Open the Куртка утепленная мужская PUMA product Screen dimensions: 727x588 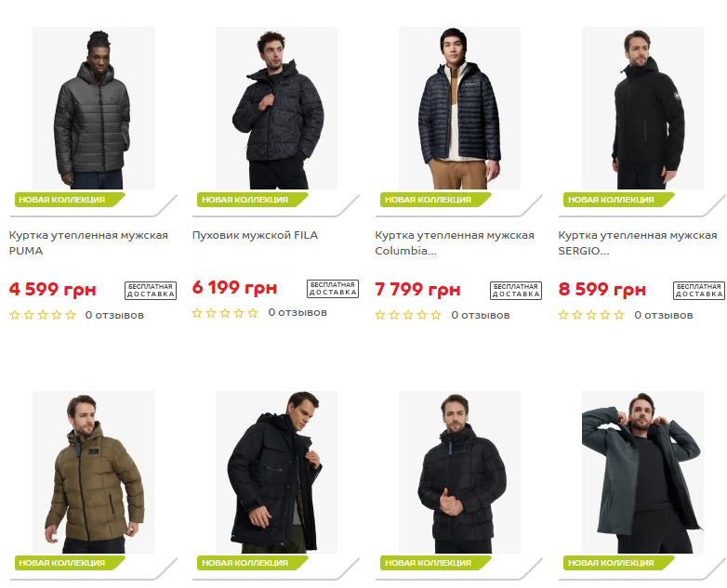[88, 242]
